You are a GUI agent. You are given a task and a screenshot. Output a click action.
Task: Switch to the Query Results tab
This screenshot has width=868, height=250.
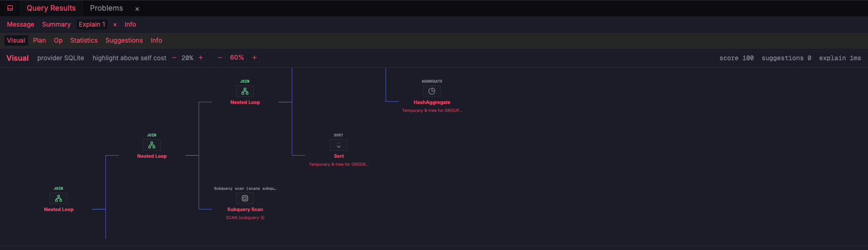pyautogui.click(x=51, y=8)
